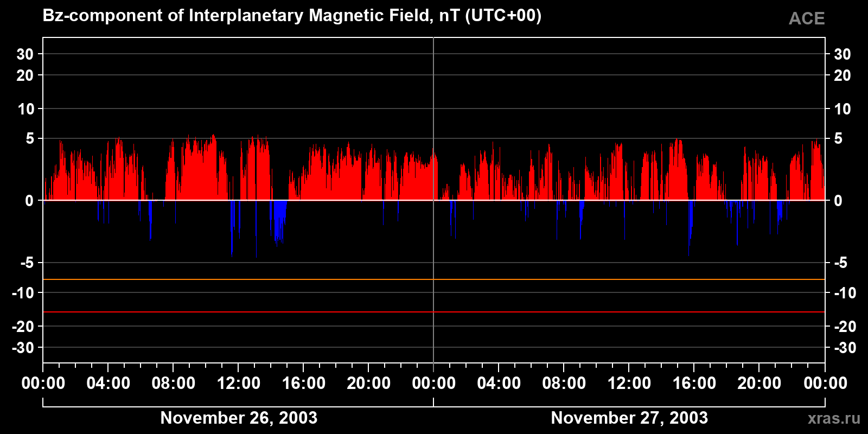Click '04:00' time label for November 27
This screenshot has height=434, width=868.
499,383
